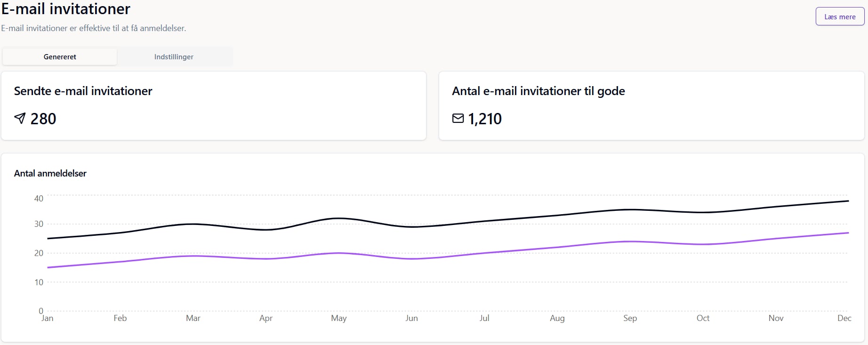Viewport: 868px width, 345px height.
Task: Click the 1,210 remaining invitations value
Action: tap(485, 119)
